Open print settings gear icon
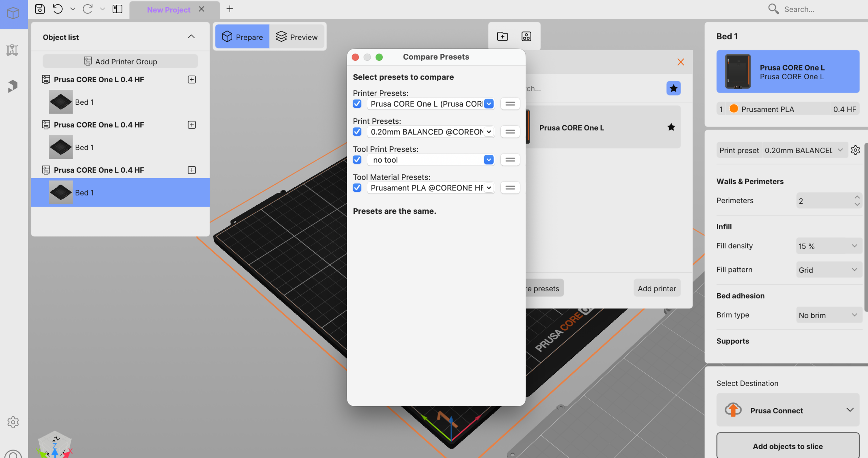 855,150
